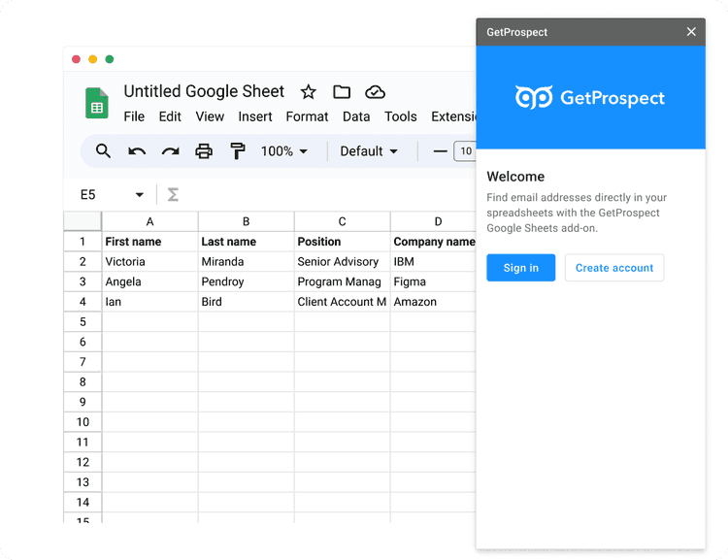
Task: Select the IBM cell
Action: point(433,261)
